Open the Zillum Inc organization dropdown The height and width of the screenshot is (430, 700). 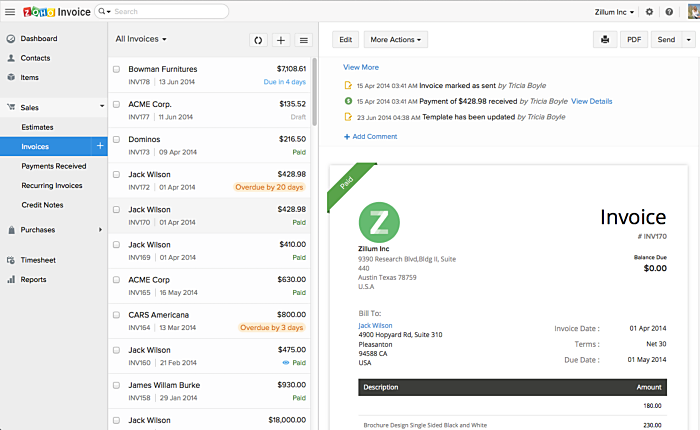(614, 12)
